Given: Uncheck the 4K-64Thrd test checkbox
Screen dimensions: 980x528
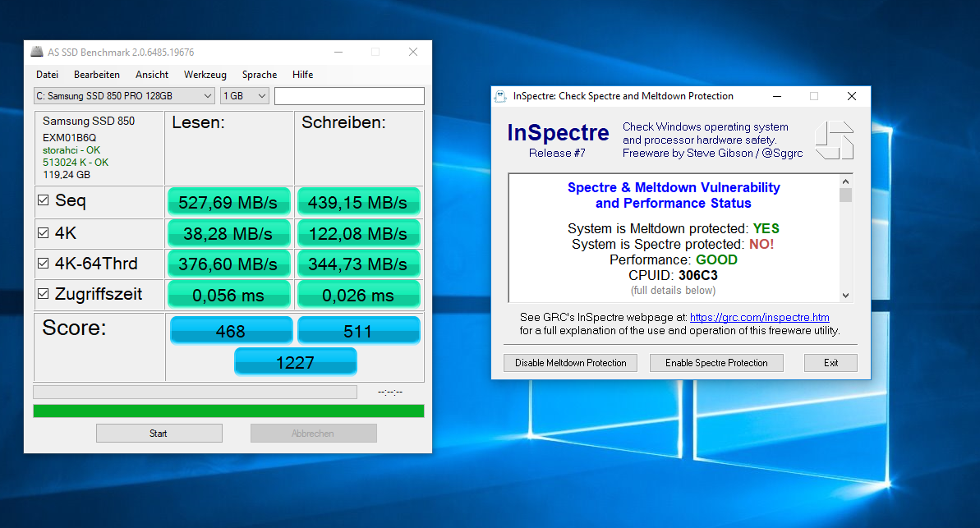Looking at the screenshot, I should tap(43, 263).
